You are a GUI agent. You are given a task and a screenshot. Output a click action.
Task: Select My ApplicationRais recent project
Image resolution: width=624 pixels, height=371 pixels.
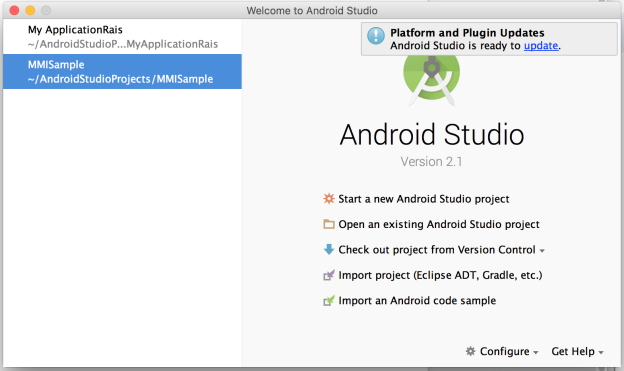(x=122, y=37)
